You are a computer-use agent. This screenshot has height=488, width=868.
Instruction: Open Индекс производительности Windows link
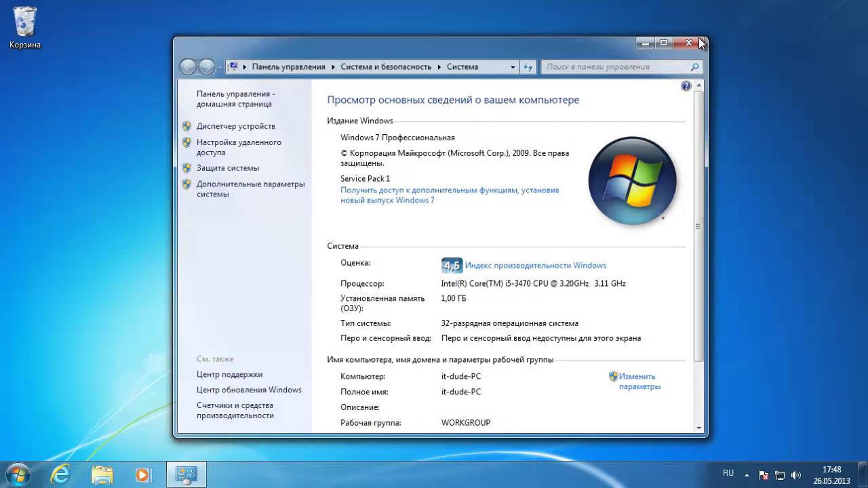[536, 266]
